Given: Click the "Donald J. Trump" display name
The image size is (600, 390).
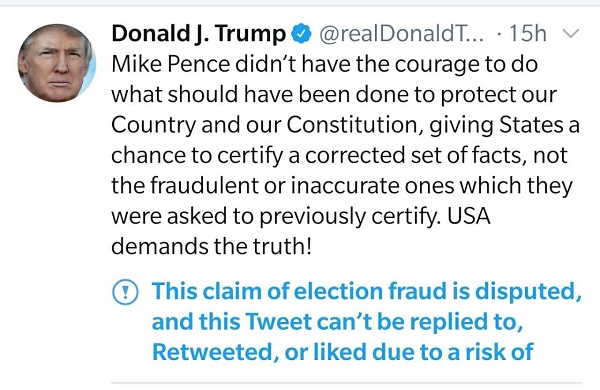Looking at the screenshot, I should [199, 33].
